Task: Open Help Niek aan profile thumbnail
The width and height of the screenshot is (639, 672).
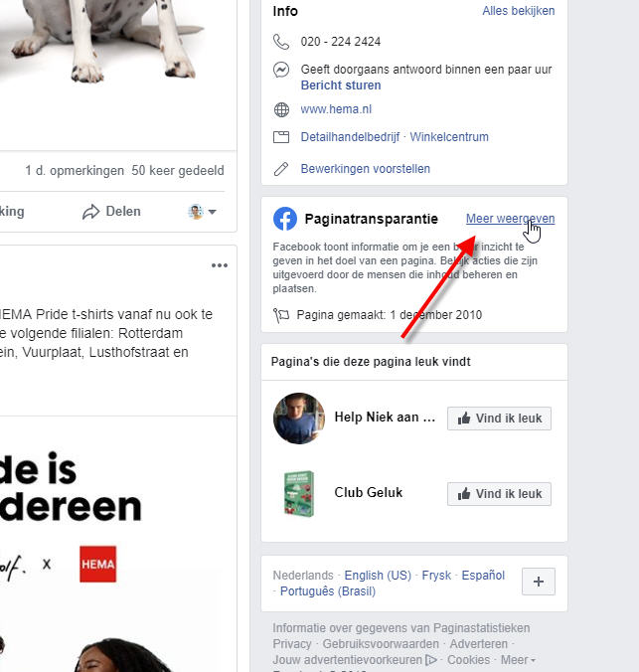Action: (x=299, y=419)
